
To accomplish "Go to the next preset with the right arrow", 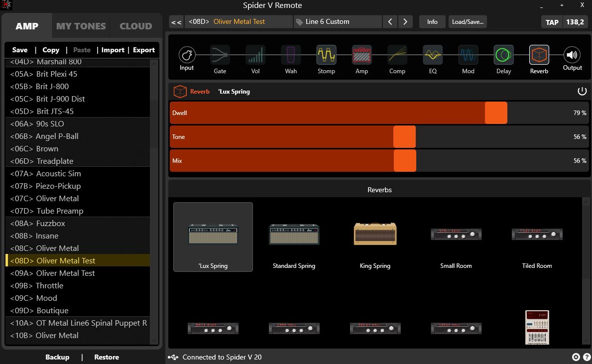I will click(405, 22).
